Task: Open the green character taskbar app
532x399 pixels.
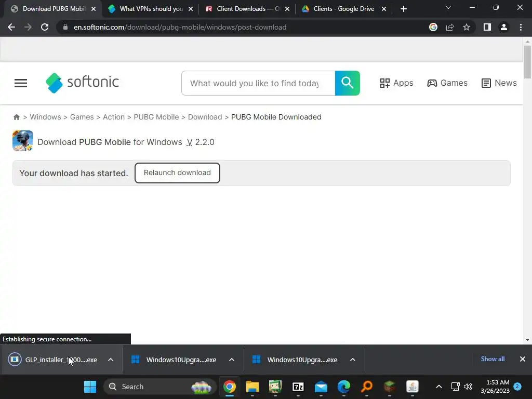Action: click(275, 387)
